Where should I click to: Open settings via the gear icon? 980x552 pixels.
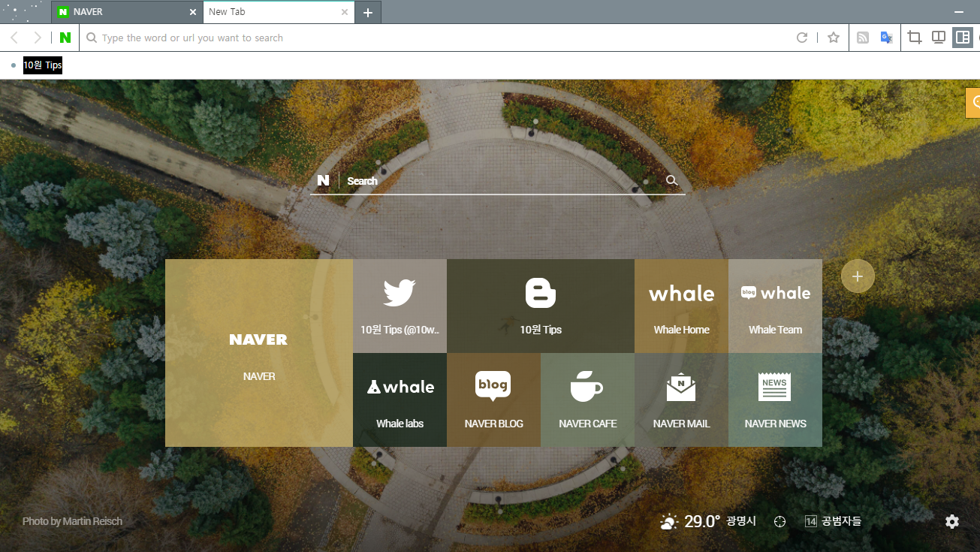click(x=951, y=520)
